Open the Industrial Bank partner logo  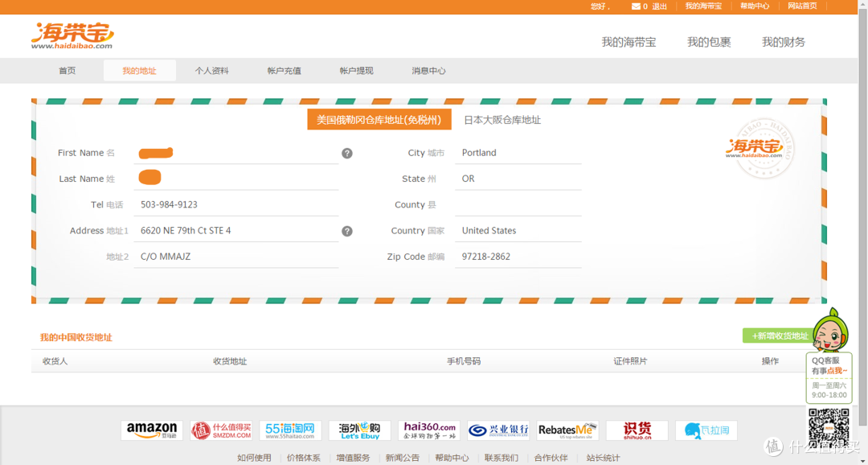498,430
